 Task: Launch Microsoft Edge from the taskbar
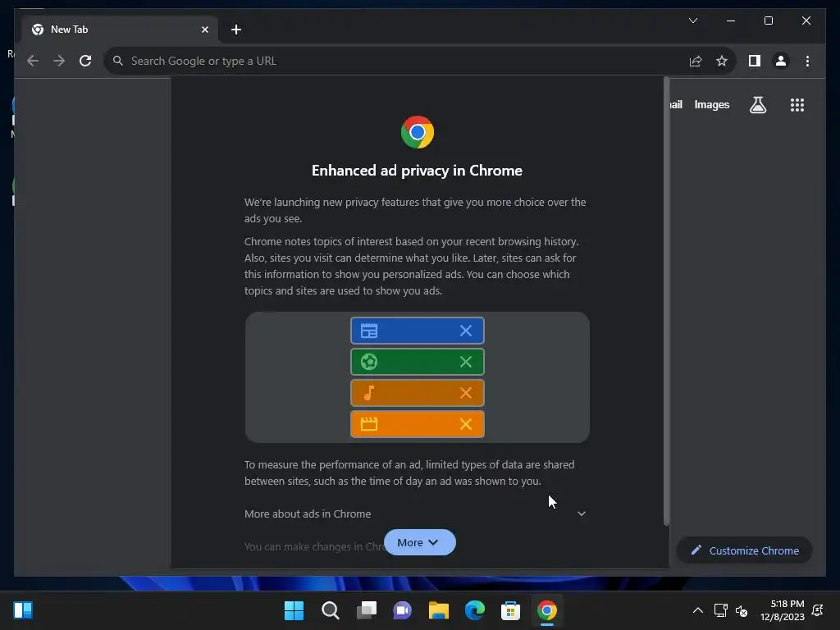(x=475, y=610)
